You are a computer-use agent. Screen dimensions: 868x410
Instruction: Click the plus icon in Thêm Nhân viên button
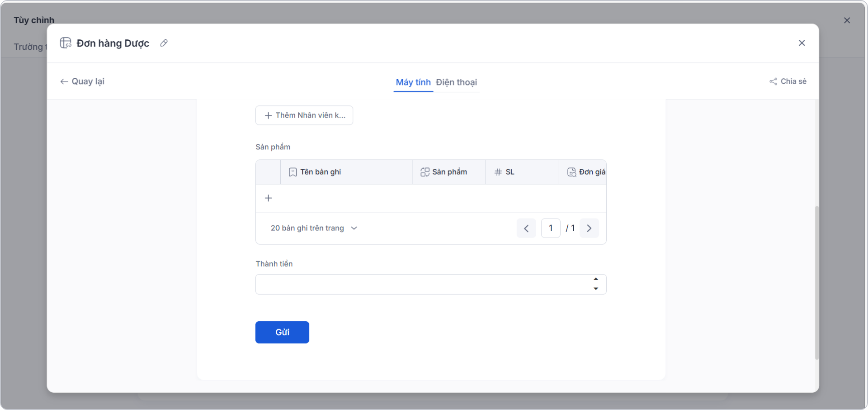click(268, 115)
